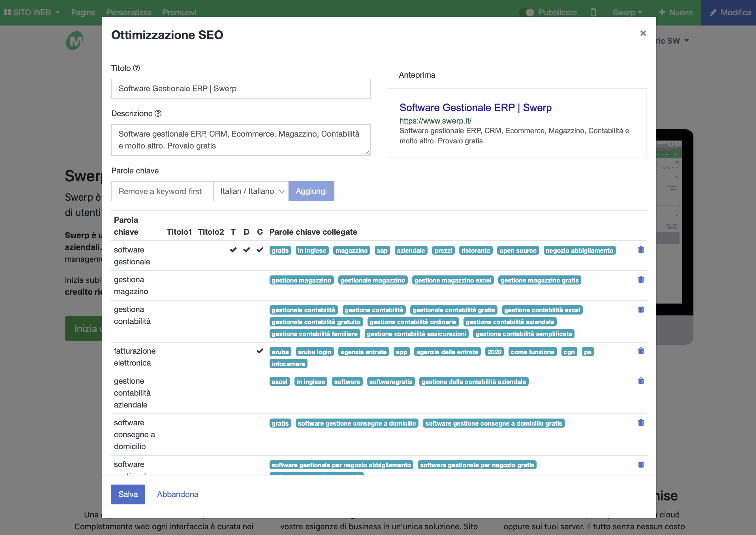The width and height of the screenshot is (756, 535).
Task: Open the Personalizza menu
Action: tap(129, 12)
